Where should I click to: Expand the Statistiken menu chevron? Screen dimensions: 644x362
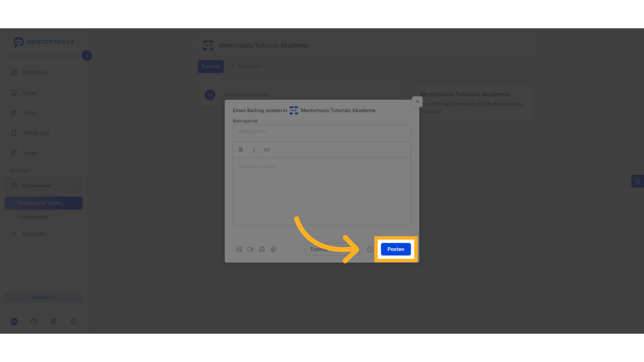(x=74, y=73)
